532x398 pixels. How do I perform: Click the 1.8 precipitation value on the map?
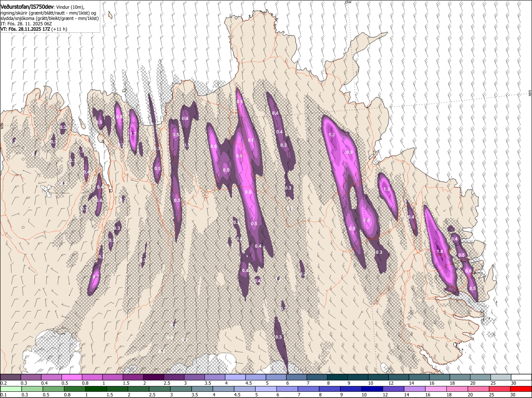pos(440,252)
